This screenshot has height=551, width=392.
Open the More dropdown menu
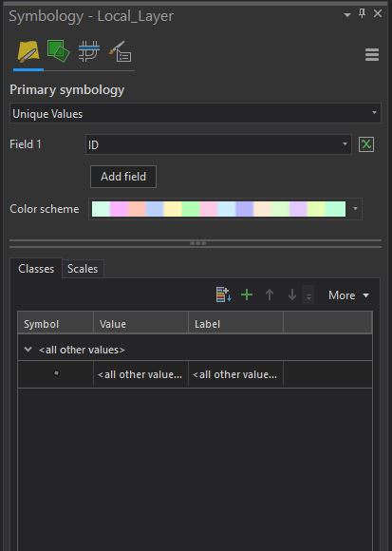pos(348,295)
